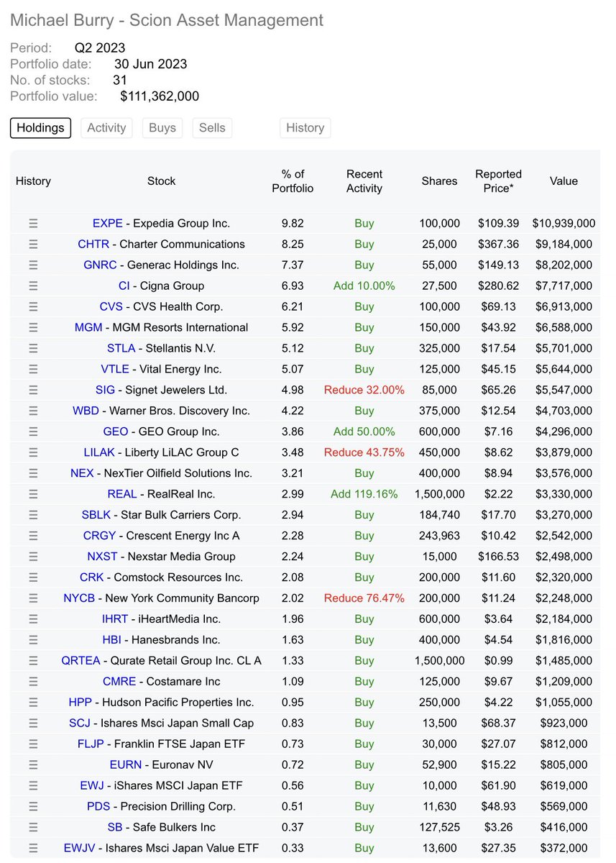Viewport: 616px width, 863px height.
Task: Click the history icon beside CHTR row
Action: (33, 244)
